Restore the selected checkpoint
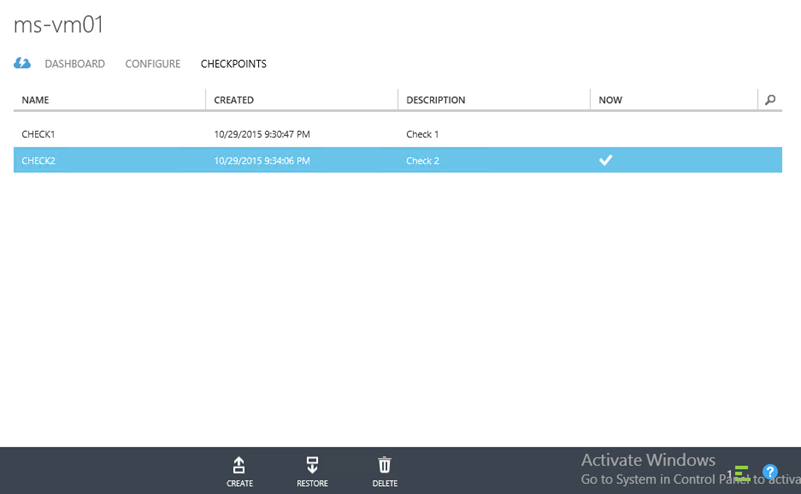801x494 pixels. coord(312,472)
